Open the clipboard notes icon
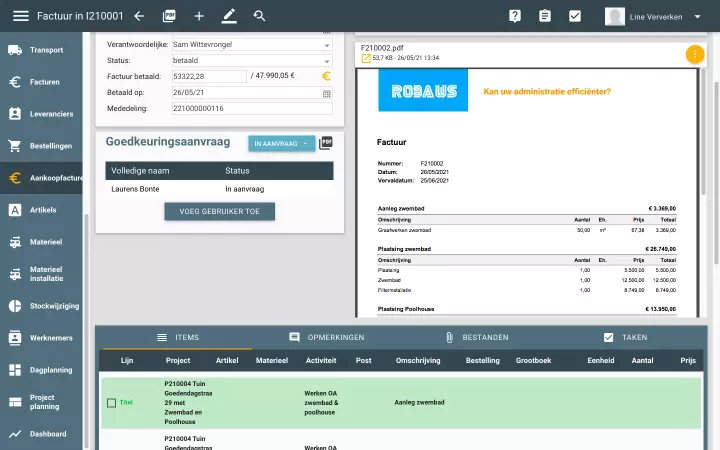This screenshot has height=450, width=720. pos(545,16)
